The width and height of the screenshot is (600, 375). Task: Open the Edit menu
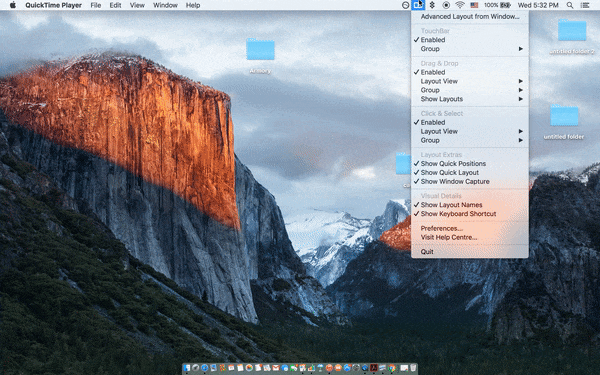tap(115, 5)
